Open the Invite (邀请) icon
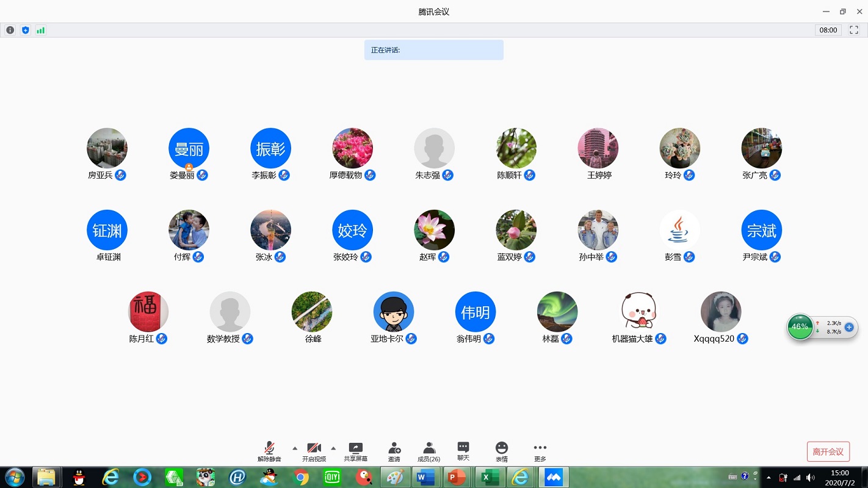 pyautogui.click(x=394, y=452)
